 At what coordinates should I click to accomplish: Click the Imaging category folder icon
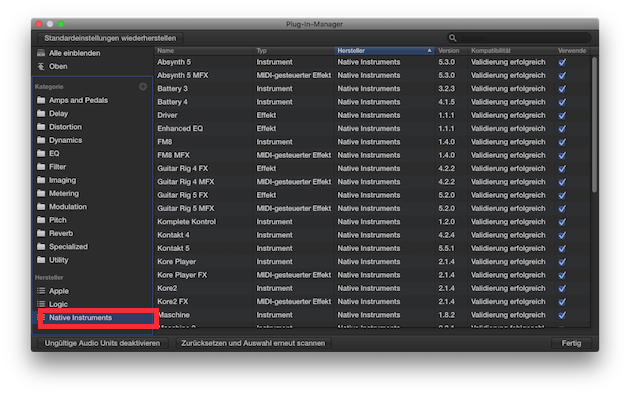tap(41, 180)
